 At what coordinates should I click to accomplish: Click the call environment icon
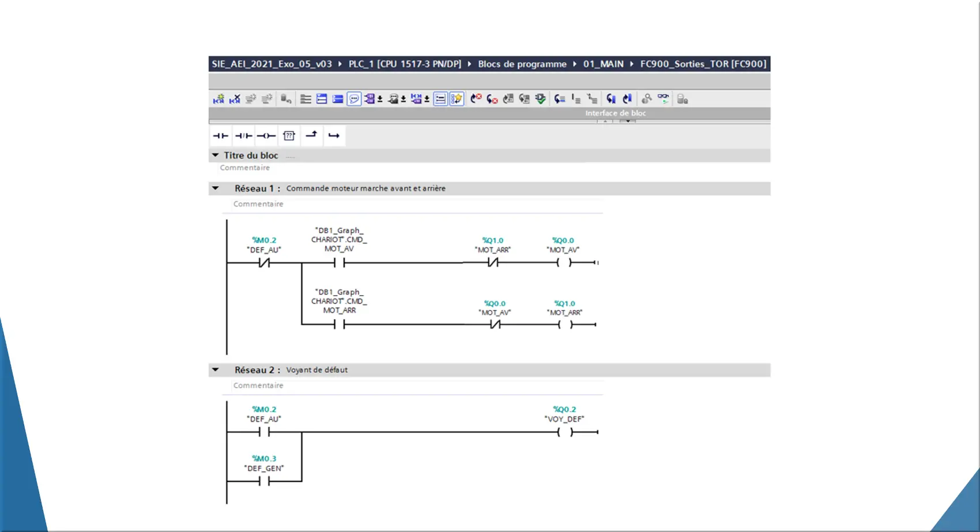pyautogui.click(x=647, y=99)
